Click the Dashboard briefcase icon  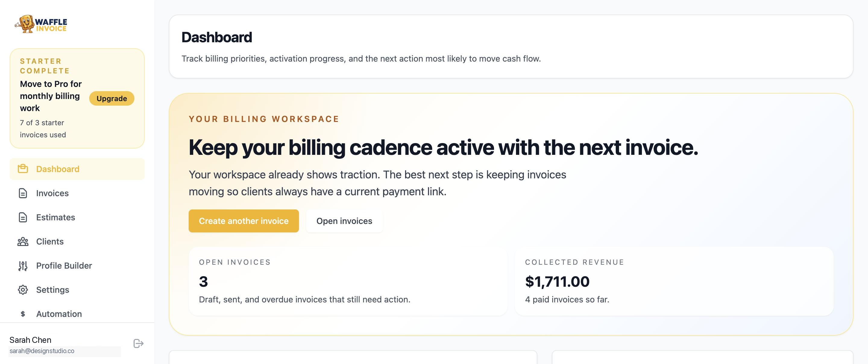coord(23,169)
